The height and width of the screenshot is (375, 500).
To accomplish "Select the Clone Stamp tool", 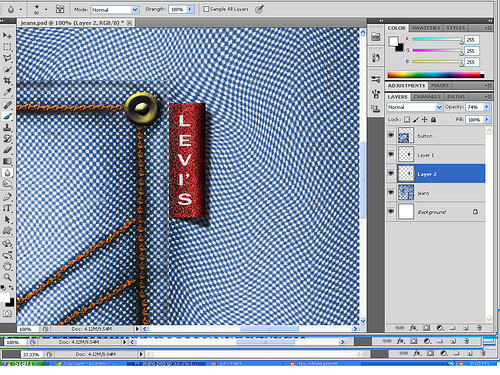I will [x=7, y=127].
